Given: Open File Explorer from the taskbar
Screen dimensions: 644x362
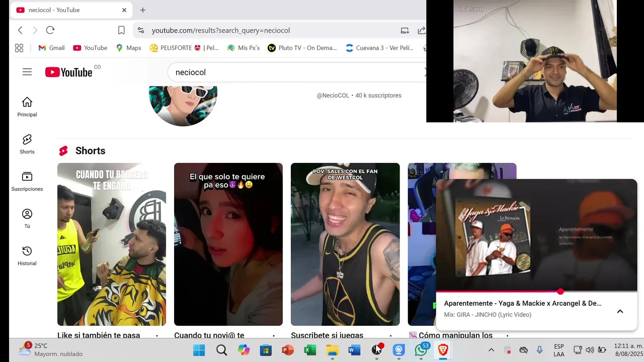Looking at the screenshot, I should click(332, 350).
